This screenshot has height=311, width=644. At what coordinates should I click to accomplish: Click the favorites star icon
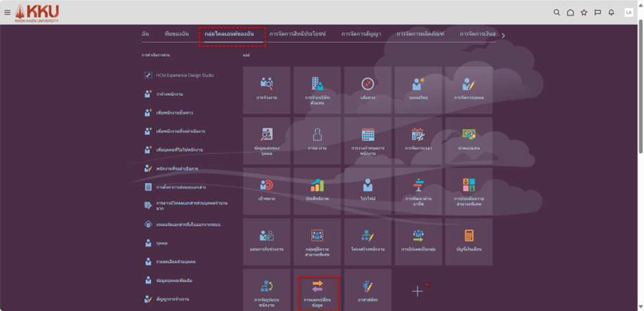[x=584, y=12]
